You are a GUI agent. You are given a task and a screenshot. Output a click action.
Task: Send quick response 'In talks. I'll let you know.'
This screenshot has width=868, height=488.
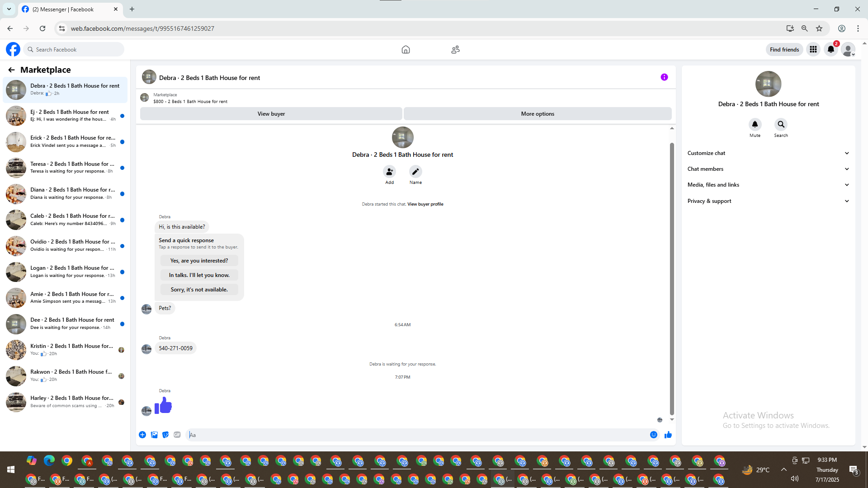click(x=199, y=275)
